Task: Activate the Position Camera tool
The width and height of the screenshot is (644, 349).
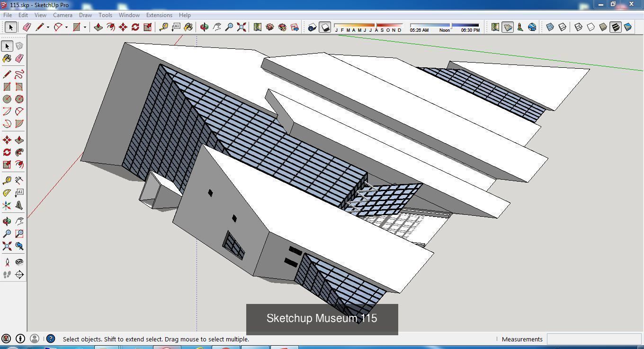Action: (x=7, y=262)
